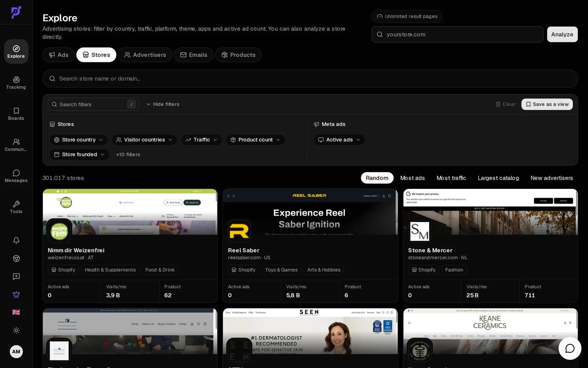Click Save as a view
Viewport: 588px width, 368px height.
(547, 104)
